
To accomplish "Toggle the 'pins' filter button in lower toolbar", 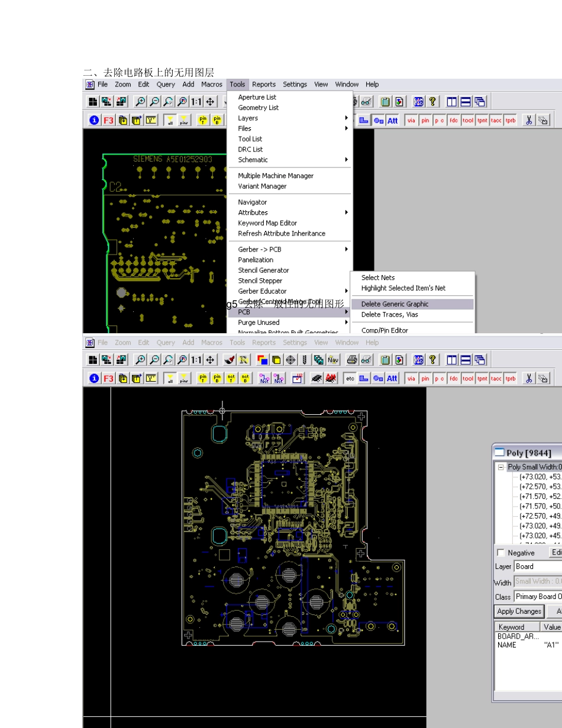I will pos(184,378).
